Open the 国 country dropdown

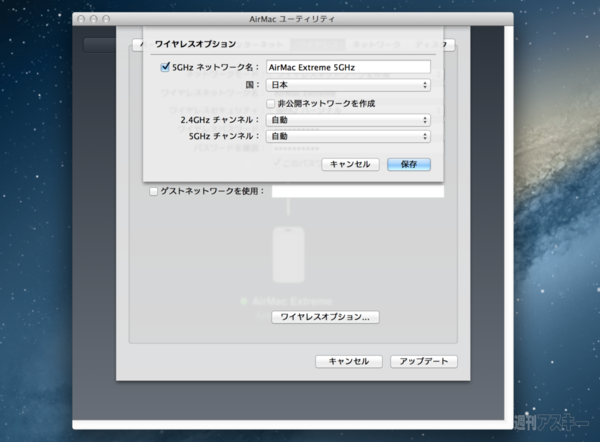tap(348, 85)
